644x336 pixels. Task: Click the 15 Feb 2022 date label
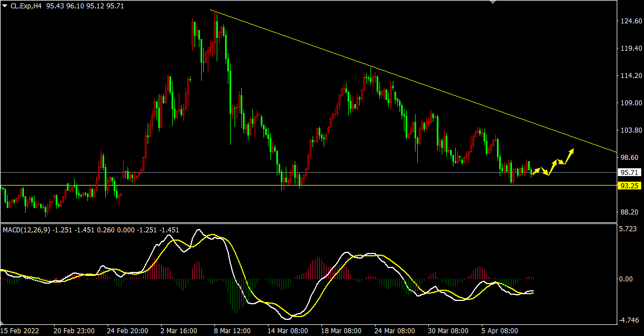[21, 331]
